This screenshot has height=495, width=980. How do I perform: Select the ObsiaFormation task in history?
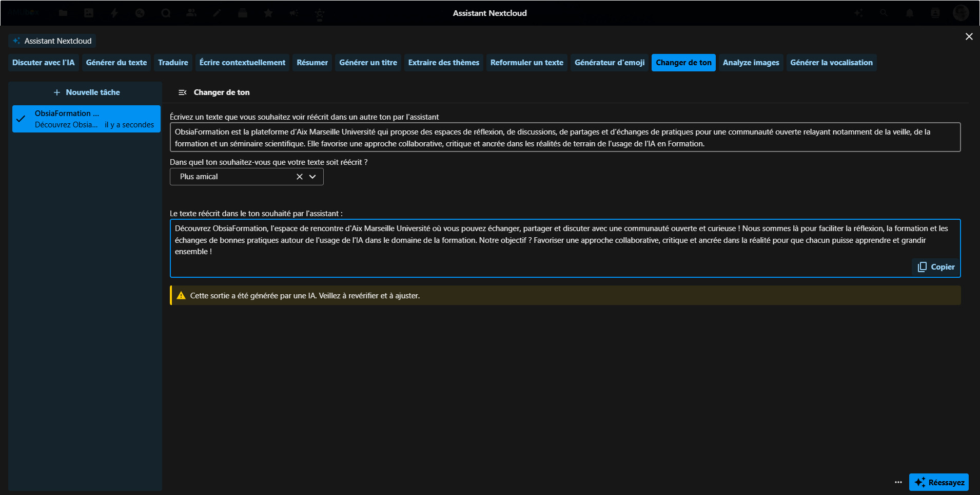tap(86, 119)
